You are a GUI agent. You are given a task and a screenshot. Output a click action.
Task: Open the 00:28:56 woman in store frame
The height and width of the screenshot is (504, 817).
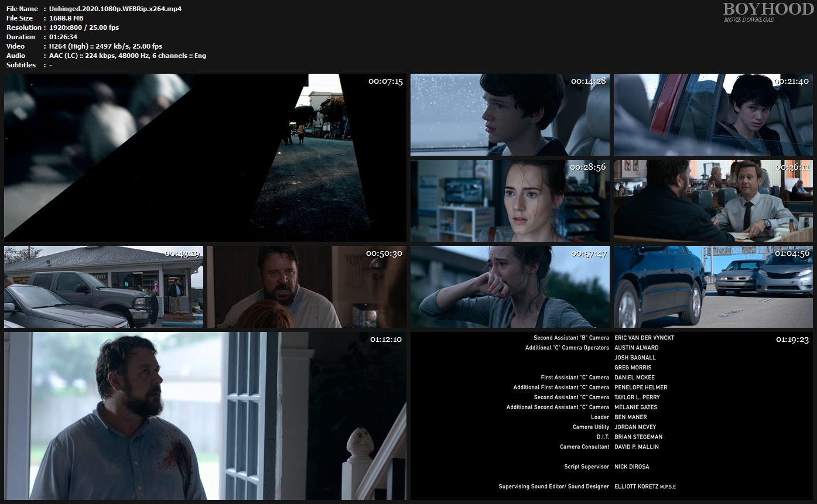tap(510, 201)
